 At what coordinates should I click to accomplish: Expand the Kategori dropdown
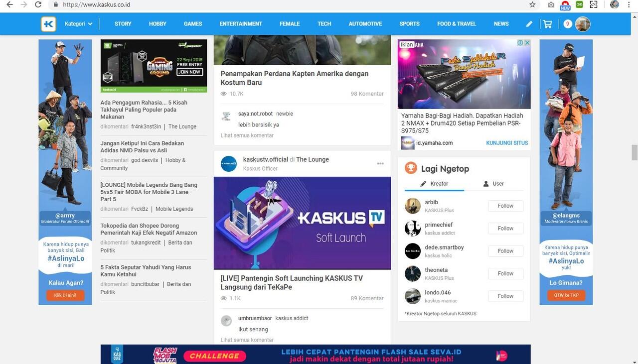(x=78, y=24)
